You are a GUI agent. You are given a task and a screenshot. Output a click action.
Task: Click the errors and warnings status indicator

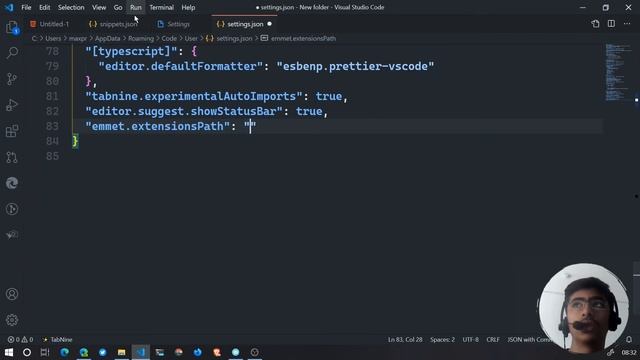[20, 340]
